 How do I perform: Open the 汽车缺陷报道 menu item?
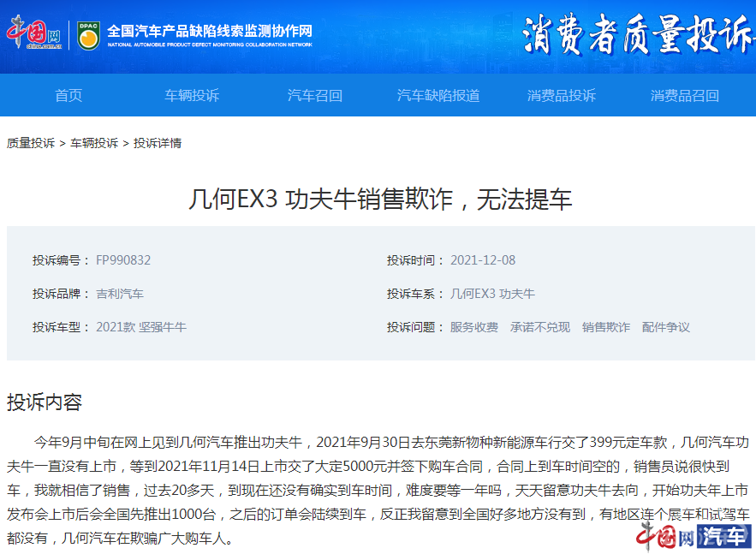click(438, 96)
